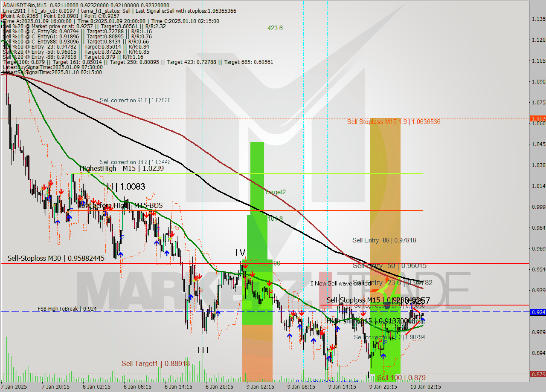Click the 'Sell Target1 | 0.88918' label
The image size is (546, 392).
(156, 363)
